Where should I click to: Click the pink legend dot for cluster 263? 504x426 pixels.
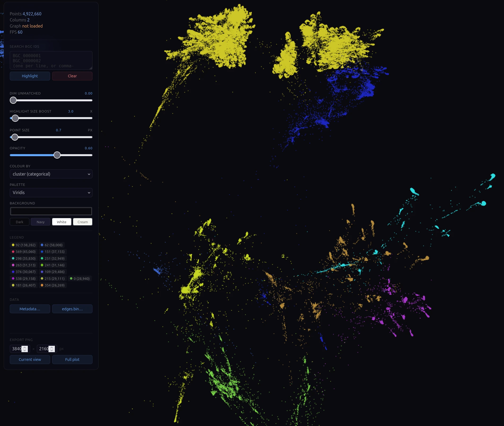(x=13, y=265)
